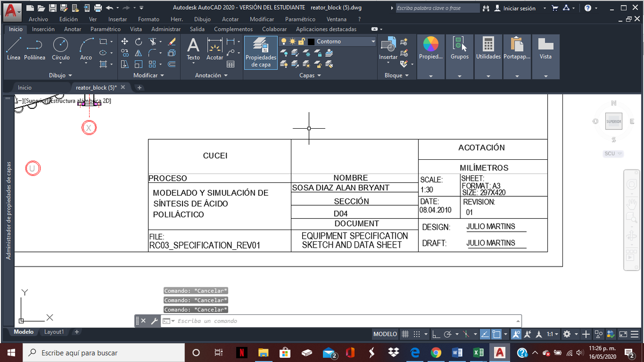Toggle annotation visibility in status bar
This screenshot has height=362, width=644.
point(516,334)
